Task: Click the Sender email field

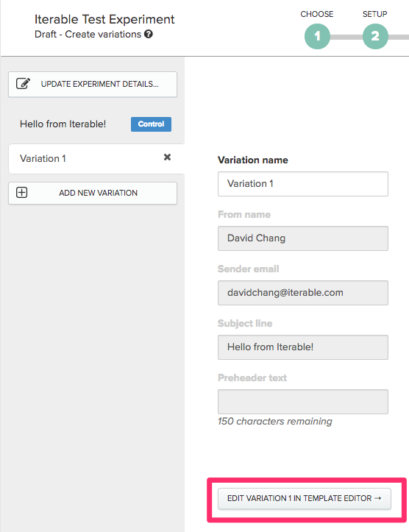Action: [303, 293]
